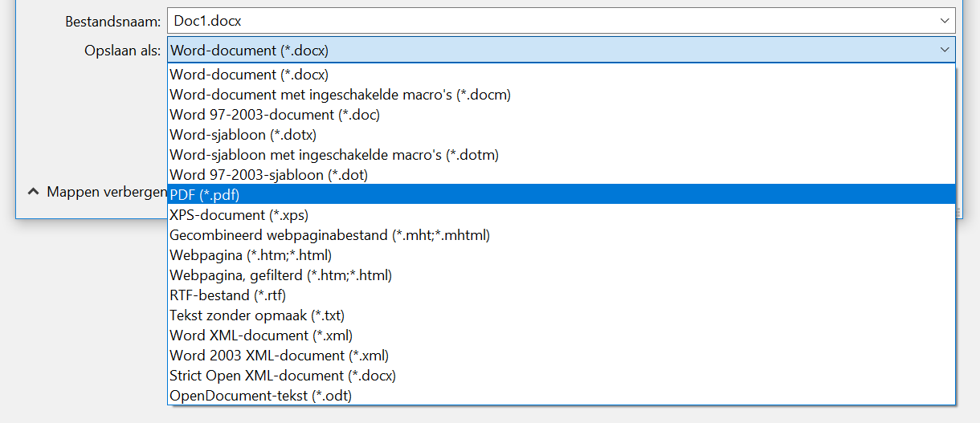
Task: Select Word-document met ingeschakelde macro's (*.docm)
Action: [561, 94]
